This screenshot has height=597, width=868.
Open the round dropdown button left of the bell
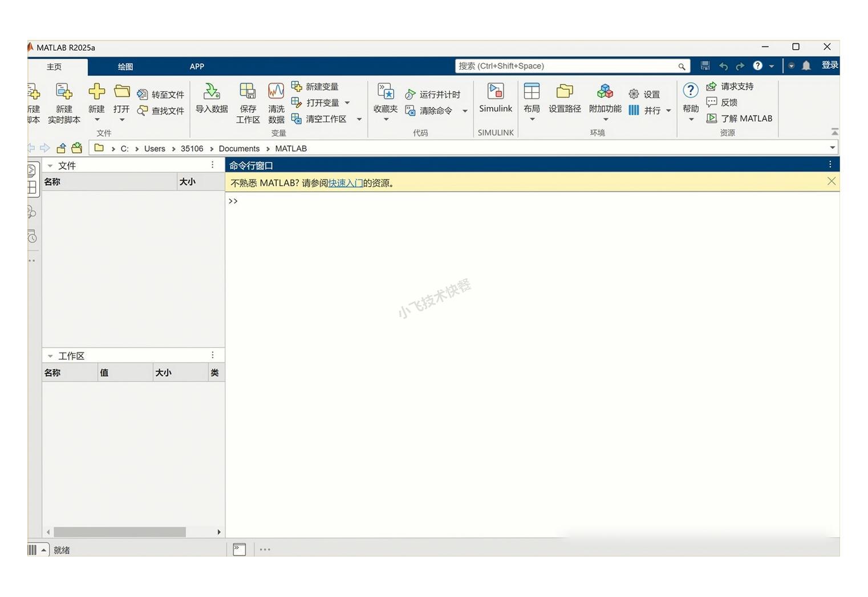pyautogui.click(x=792, y=66)
